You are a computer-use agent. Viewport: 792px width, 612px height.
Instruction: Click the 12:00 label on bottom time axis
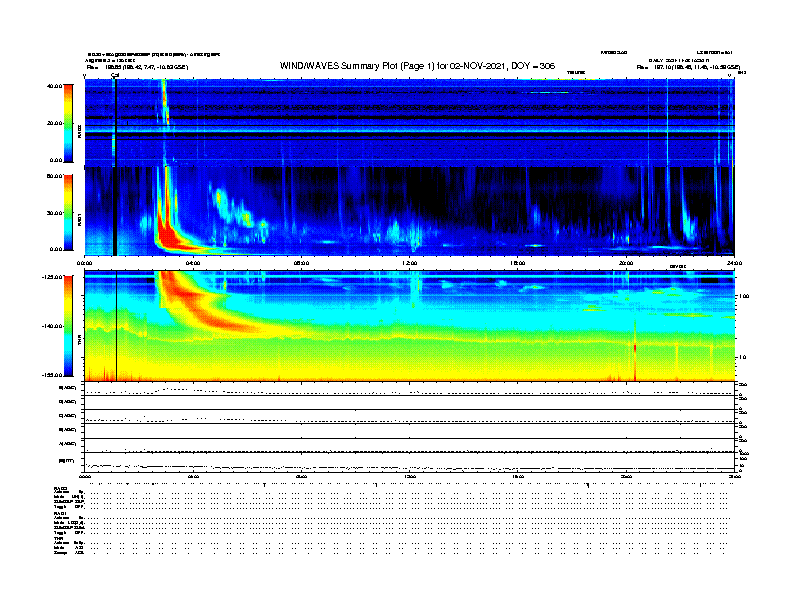point(410,476)
